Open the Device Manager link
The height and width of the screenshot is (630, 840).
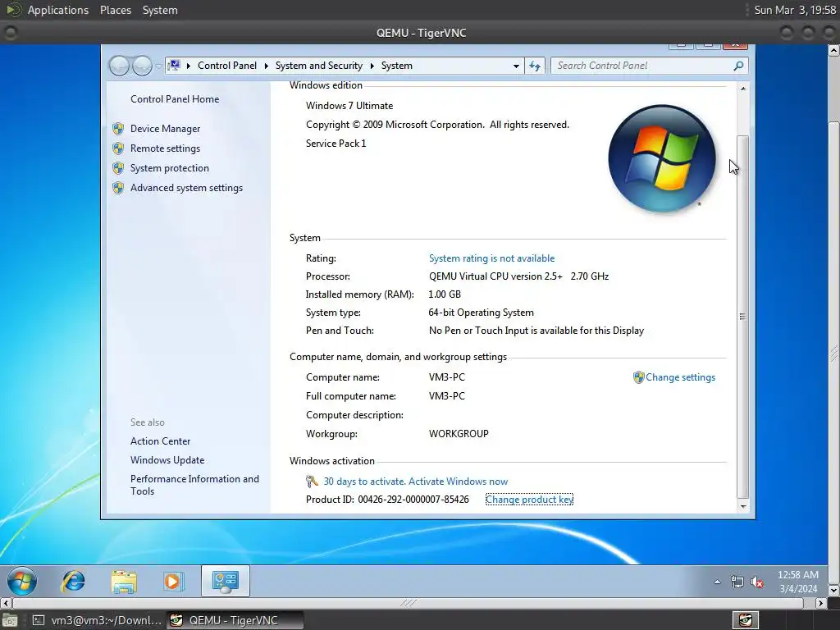165,129
